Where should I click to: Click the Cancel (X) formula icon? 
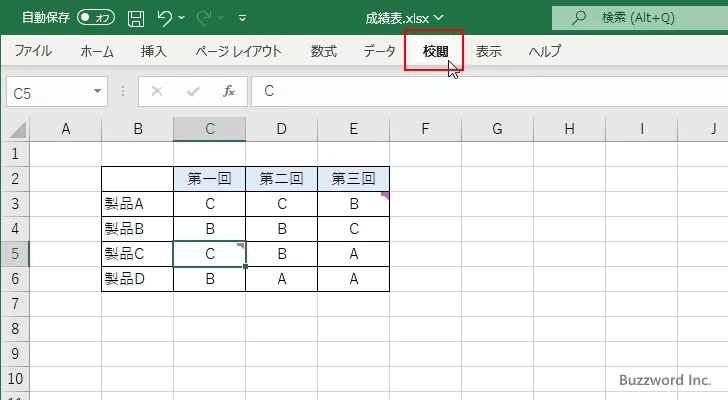coord(157,91)
